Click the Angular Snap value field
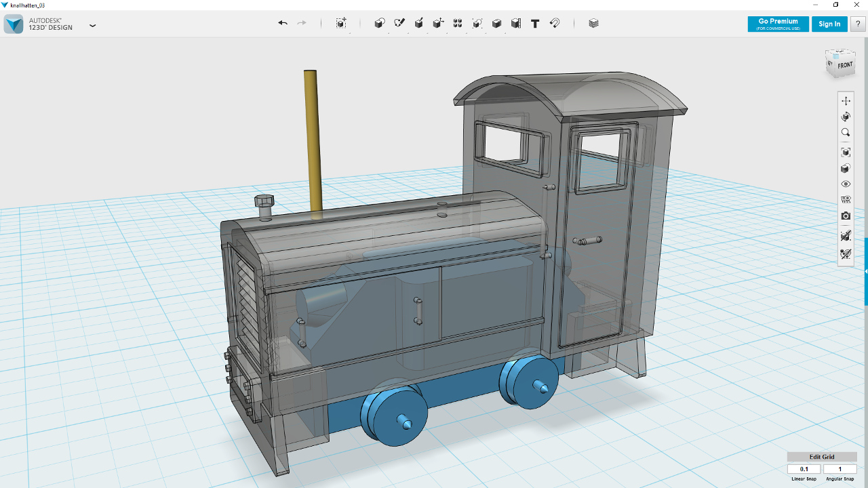This screenshot has height=488, width=868. (x=840, y=469)
